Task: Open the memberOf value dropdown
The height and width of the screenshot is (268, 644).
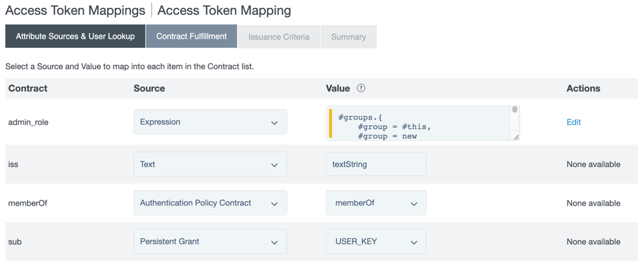Action: pos(376,203)
